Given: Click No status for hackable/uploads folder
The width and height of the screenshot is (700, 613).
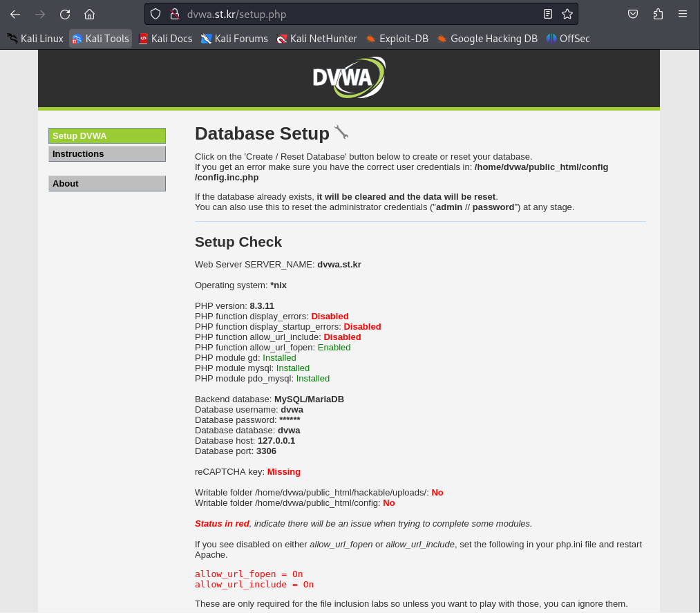Looking at the screenshot, I should coord(437,493).
